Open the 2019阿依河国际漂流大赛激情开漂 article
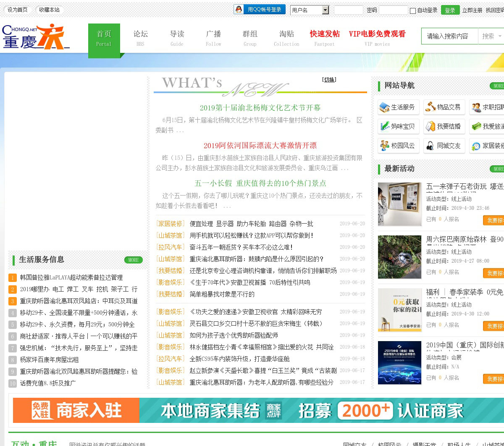Screen dimensions: 504x446 [260, 146]
